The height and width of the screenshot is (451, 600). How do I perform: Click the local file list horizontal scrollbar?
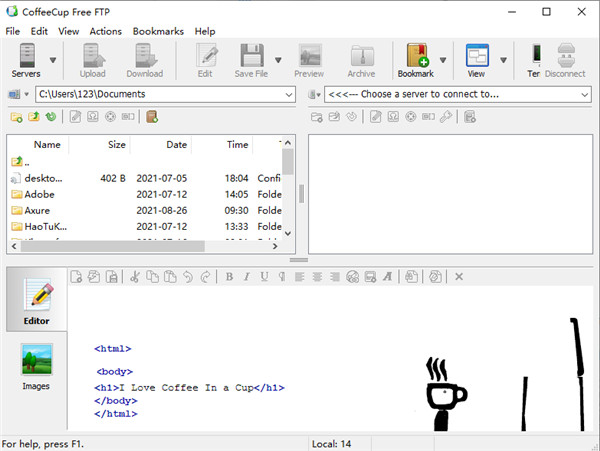coord(113,246)
